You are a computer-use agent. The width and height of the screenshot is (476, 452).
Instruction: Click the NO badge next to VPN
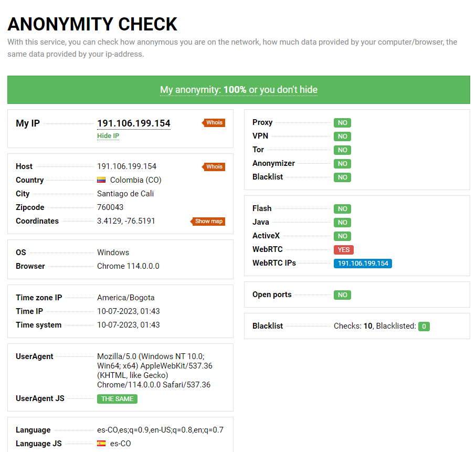[342, 136]
